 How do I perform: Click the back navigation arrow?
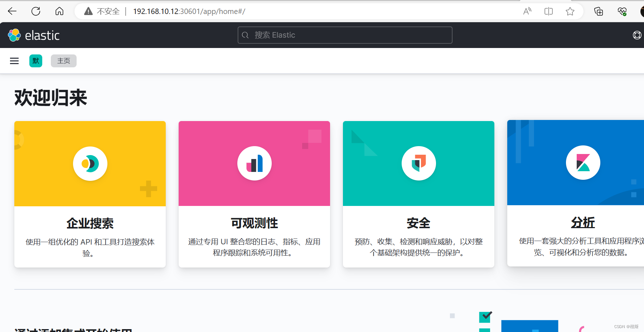coord(12,11)
